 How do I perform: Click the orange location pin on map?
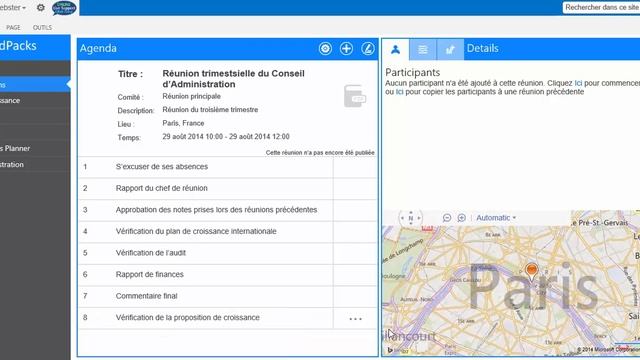pos(531,272)
